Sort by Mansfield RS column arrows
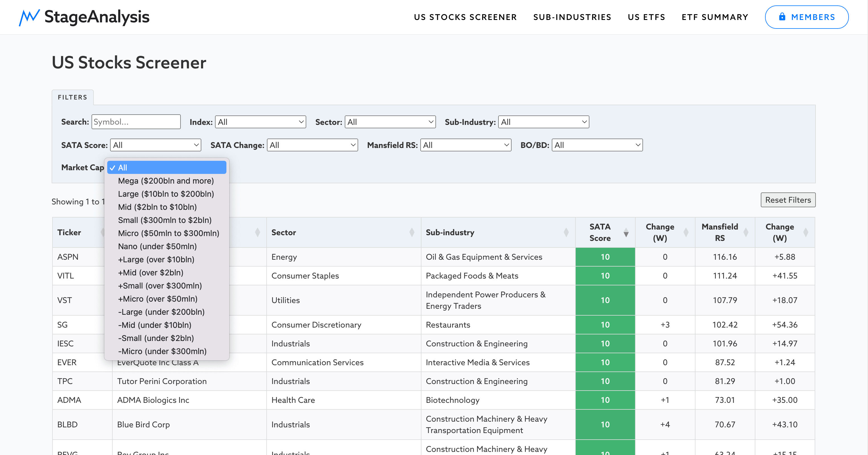 [x=746, y=232]
